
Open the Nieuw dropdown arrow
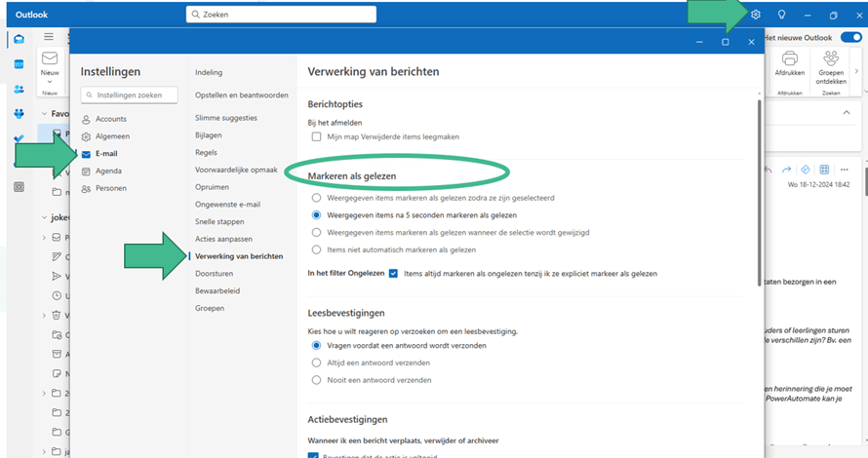pos(50,82)
